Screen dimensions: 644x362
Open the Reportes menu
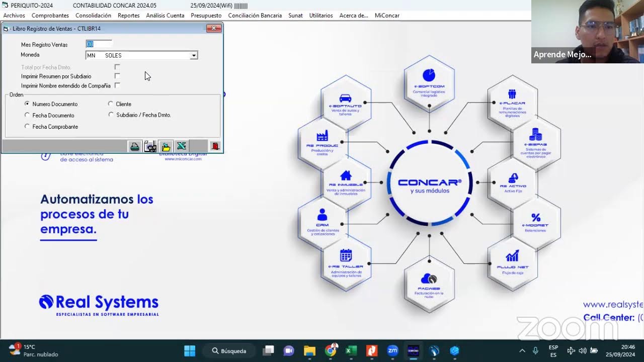point(129,16)
